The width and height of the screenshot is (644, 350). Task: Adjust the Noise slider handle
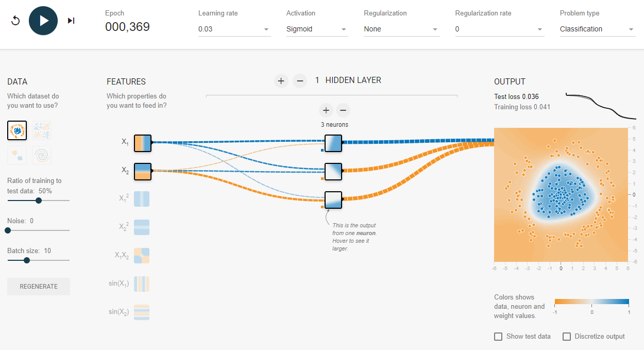tap(7, 230)
